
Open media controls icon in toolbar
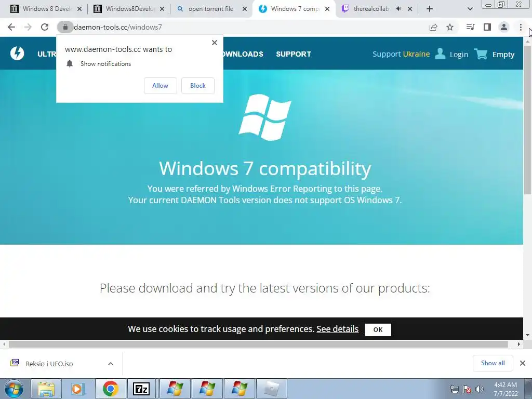[470, 27]
